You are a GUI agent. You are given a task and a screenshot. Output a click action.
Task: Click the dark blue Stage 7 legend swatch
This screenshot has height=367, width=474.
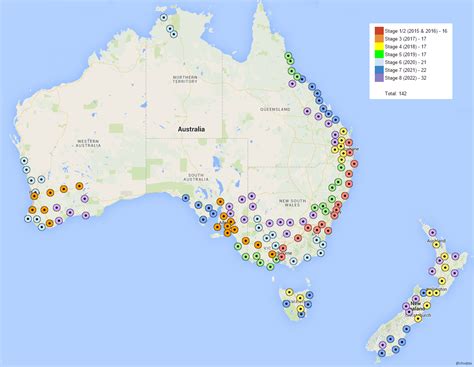[x=379, y=70]
